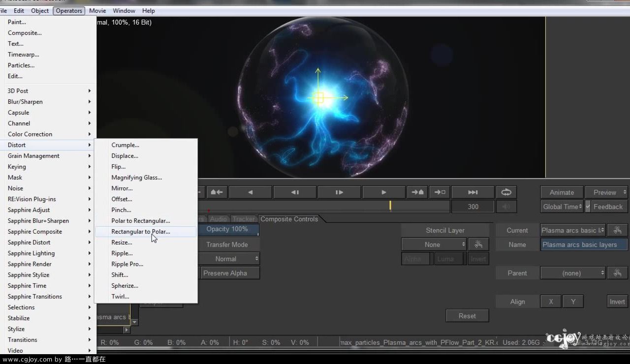This screenshot has height=364, width=630.
Task: Toggle the Feedback checkbox
Action: click(x=588, y=207)
